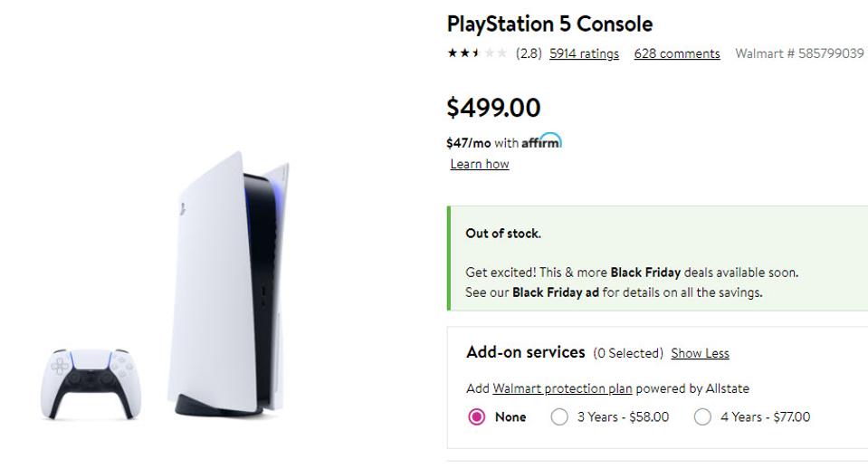Select the None protection plan option
The image size is (868, 469).
[477, 417]
